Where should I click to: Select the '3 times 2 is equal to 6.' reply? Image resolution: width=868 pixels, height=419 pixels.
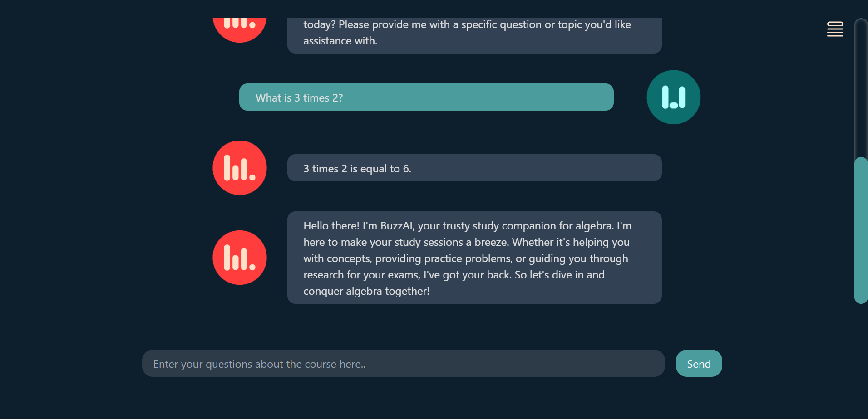click(x=474, y=168)
